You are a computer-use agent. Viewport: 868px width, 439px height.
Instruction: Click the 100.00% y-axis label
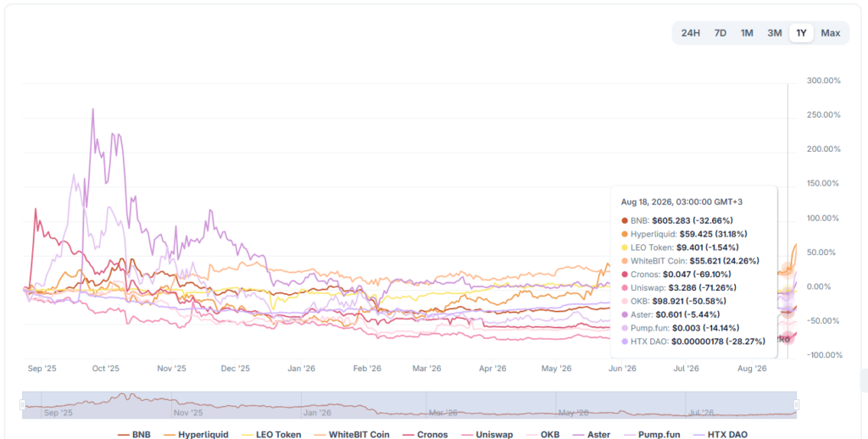point(824,218)
